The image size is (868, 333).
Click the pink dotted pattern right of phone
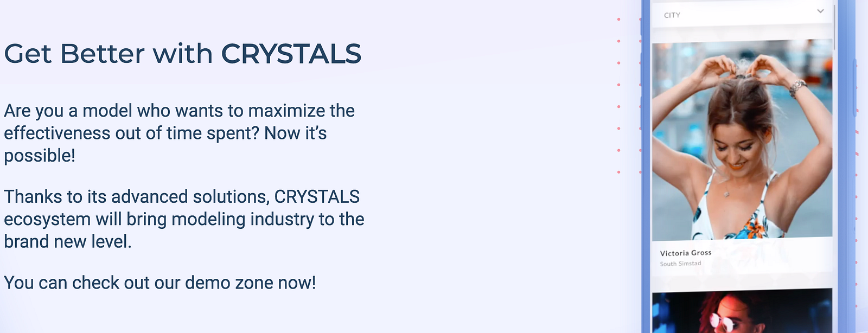[857, 217]
